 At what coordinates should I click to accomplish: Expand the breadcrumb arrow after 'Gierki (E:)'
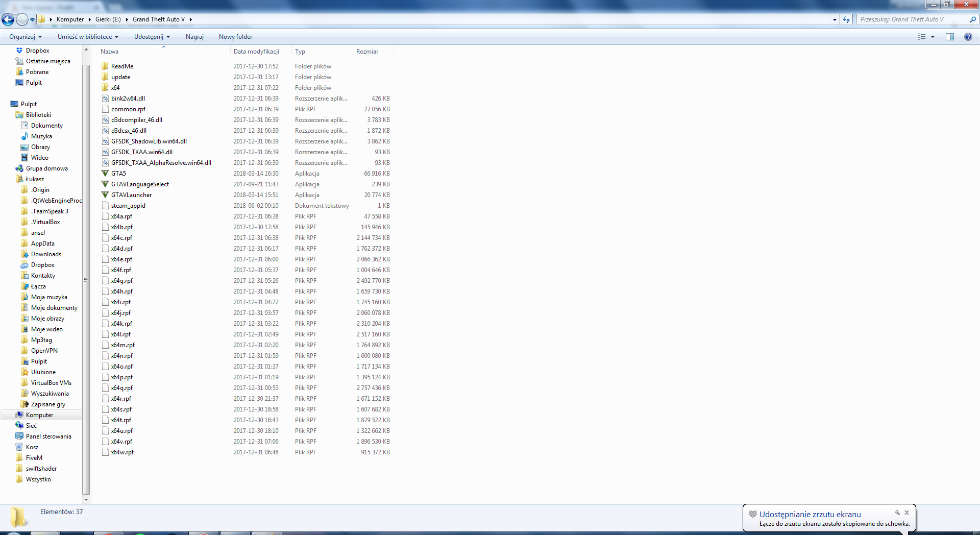pyautogui.click(x=127, y=19)
